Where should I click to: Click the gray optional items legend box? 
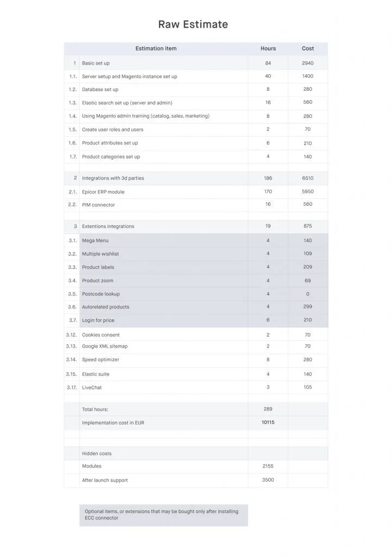(x=163, y=515)
